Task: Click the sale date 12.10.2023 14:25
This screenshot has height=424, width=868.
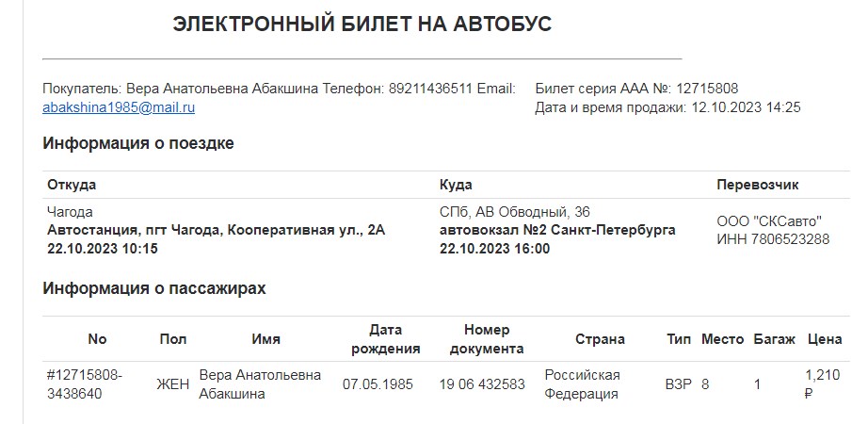Action: pos(746,107)
